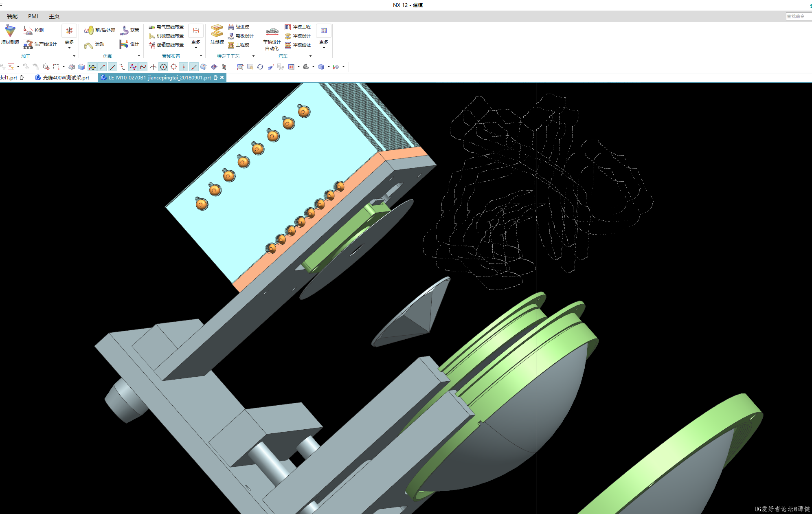Viewport: 812px width, 514px height.
Task: Open the 增材制造 additive manufacturing tool
Action: click(x=10, y=35)
